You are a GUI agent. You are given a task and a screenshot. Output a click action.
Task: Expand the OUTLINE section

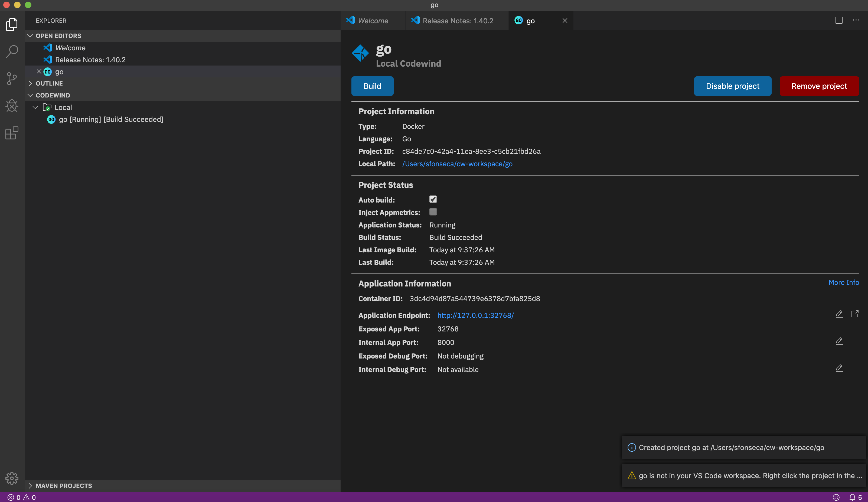(x=30, y=83)
